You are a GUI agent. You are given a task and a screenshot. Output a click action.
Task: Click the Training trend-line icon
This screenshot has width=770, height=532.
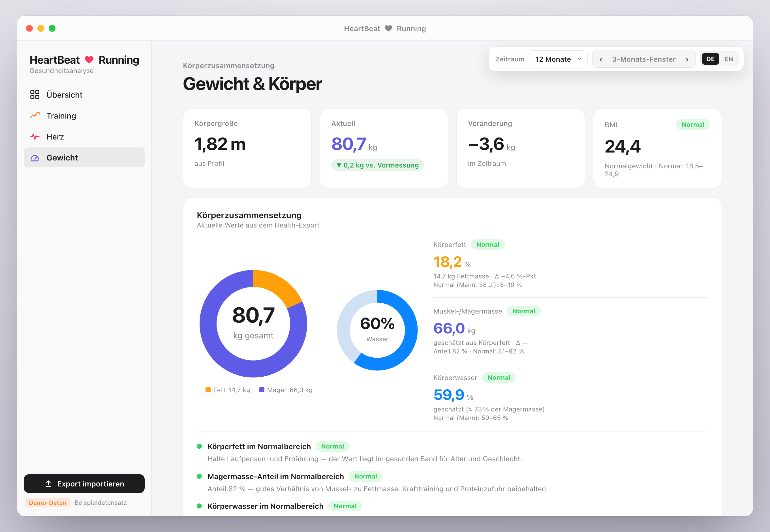[x=35, y=115]
